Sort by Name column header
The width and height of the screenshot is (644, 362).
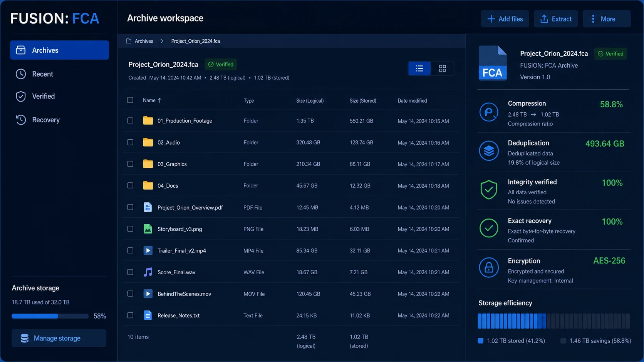point(152,100)
